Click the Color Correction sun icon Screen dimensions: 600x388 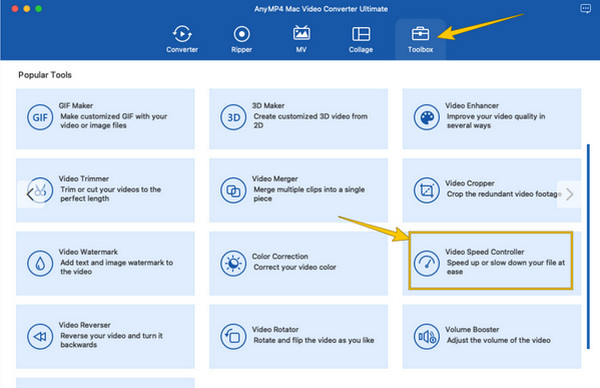click(x=233, y=263)
